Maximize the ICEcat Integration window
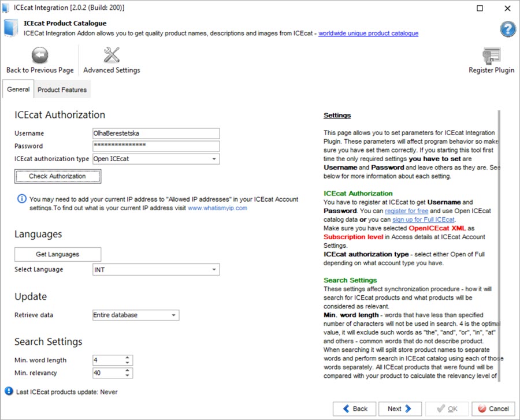The width and height of the screenshot is (520, 420). click(480, 8)
